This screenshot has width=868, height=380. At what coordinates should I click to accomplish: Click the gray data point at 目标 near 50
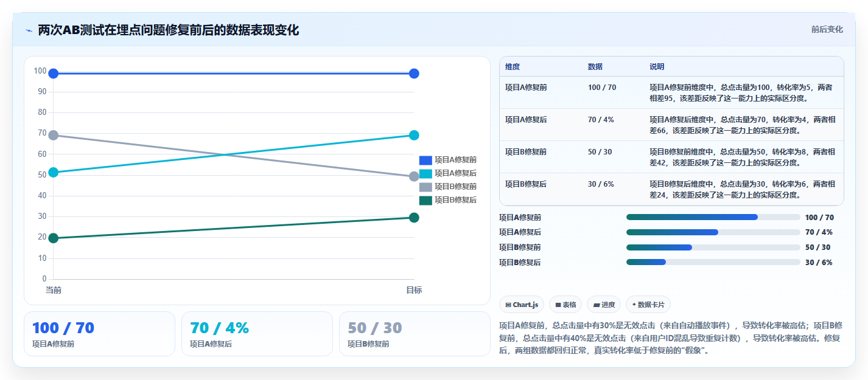tap(414, 176)
